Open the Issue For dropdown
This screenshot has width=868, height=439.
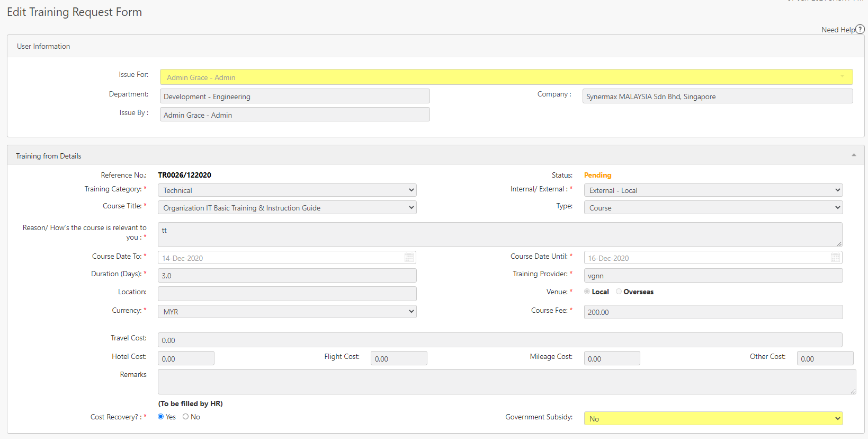click(506, 77)
